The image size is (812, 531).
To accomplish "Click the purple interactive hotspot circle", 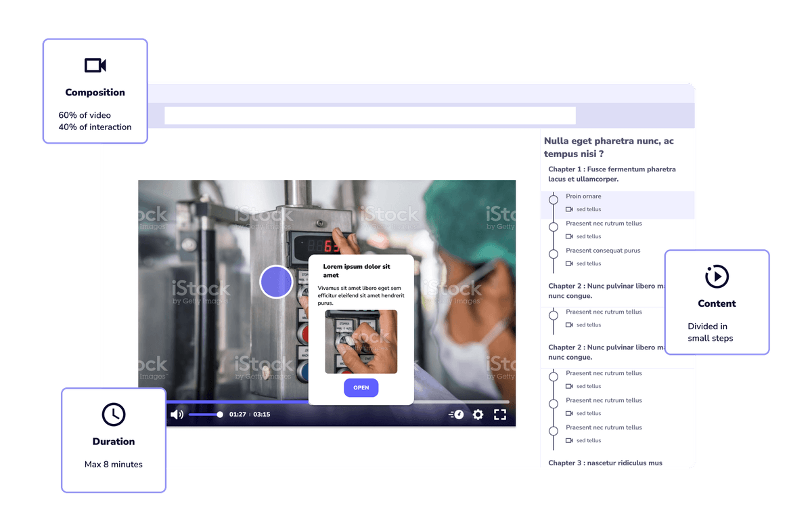I will (276, 282).
